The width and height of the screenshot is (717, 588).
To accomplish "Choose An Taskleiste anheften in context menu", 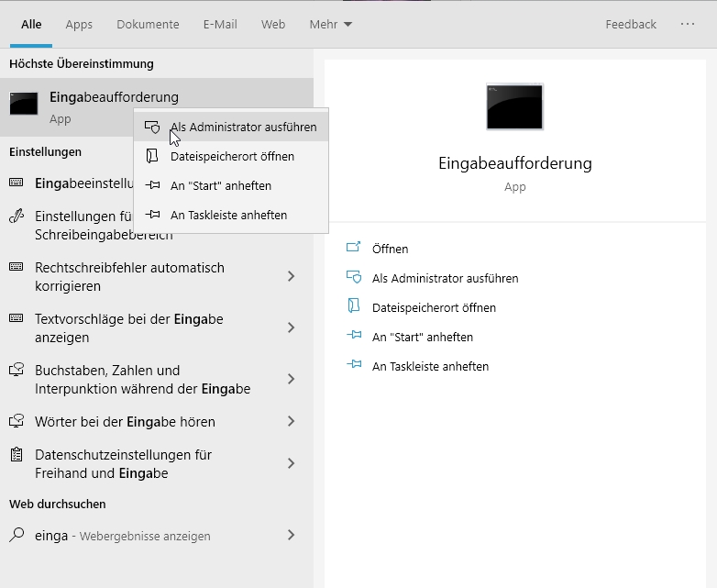I will point(231,215).
